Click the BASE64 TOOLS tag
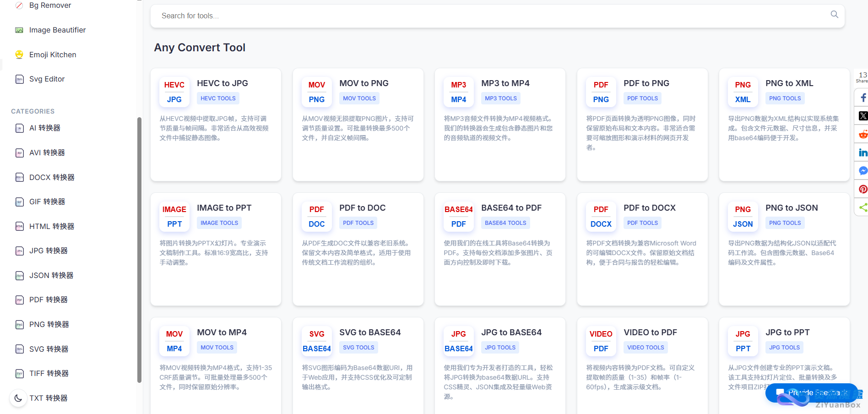The width and height of the screenshot is (868, 414). coord(505,223)
